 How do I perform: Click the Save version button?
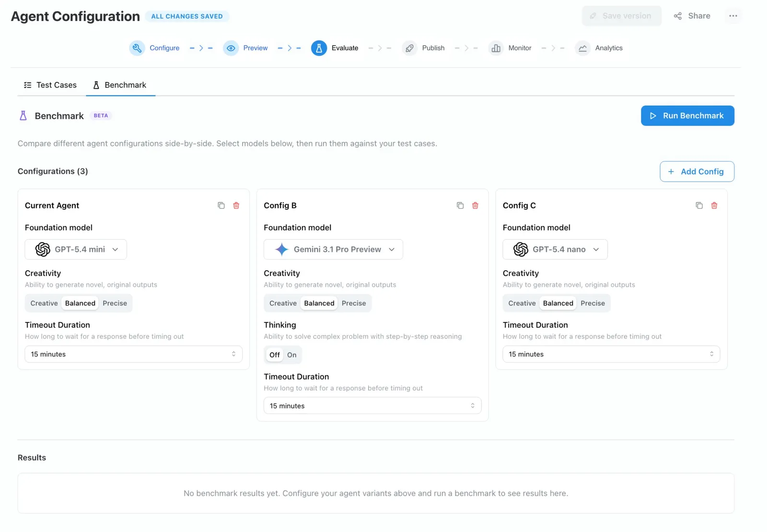coord(622,16)
